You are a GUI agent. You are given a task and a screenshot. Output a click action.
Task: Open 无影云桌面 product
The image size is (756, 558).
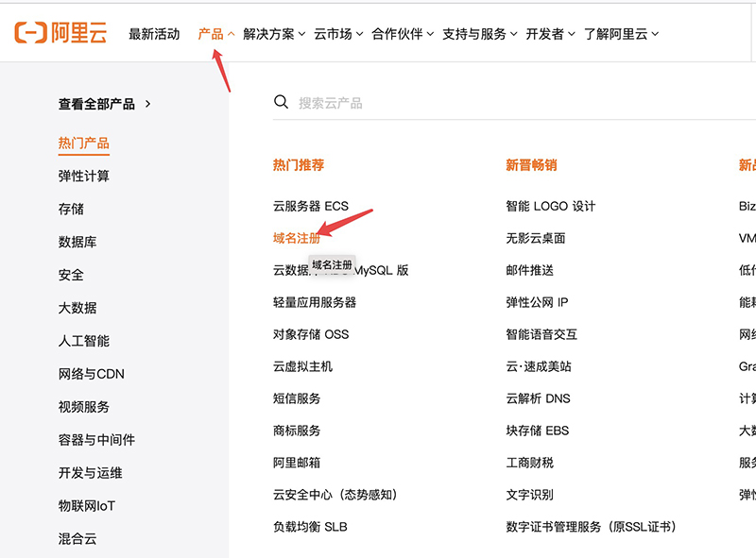point(536,238)
